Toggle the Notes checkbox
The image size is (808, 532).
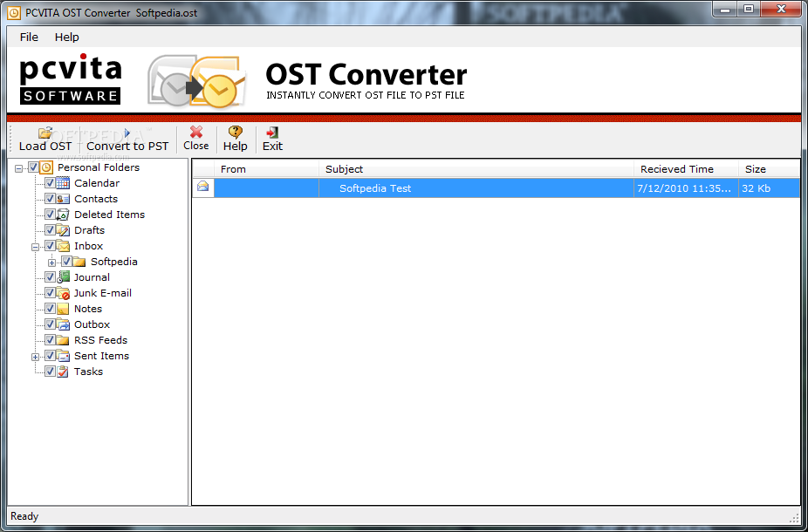pos(50,309)
